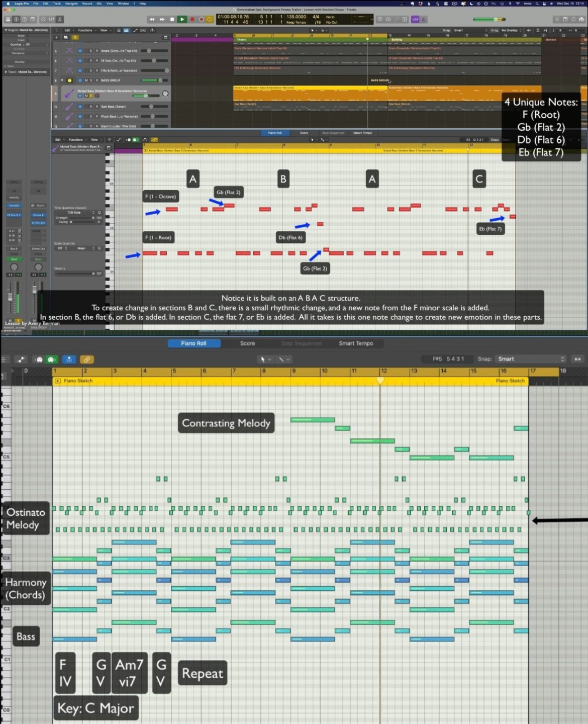Click the Library button in control bar
588x724 pixels.
point(7,20)
